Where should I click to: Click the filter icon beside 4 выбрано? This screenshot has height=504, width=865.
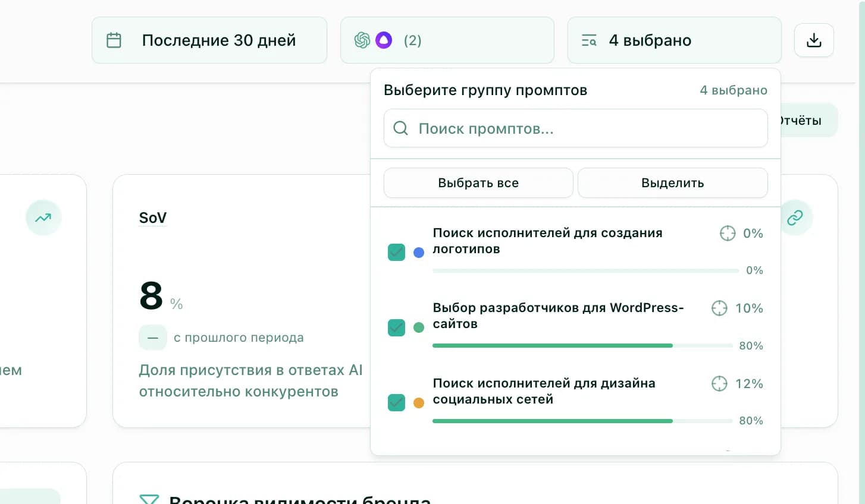588,40
